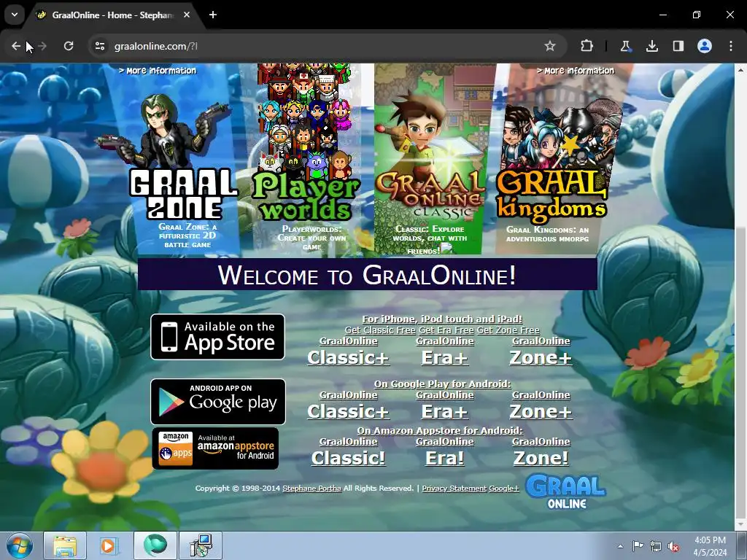
Task: Expand the tab search dropdown arrow
Action: tap(15, 15)
